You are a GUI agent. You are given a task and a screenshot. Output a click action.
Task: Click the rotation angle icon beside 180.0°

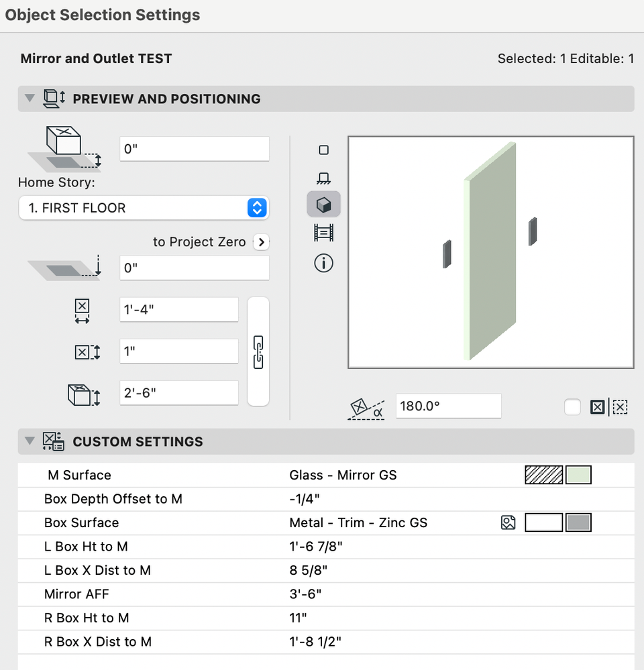pos(366,405)
